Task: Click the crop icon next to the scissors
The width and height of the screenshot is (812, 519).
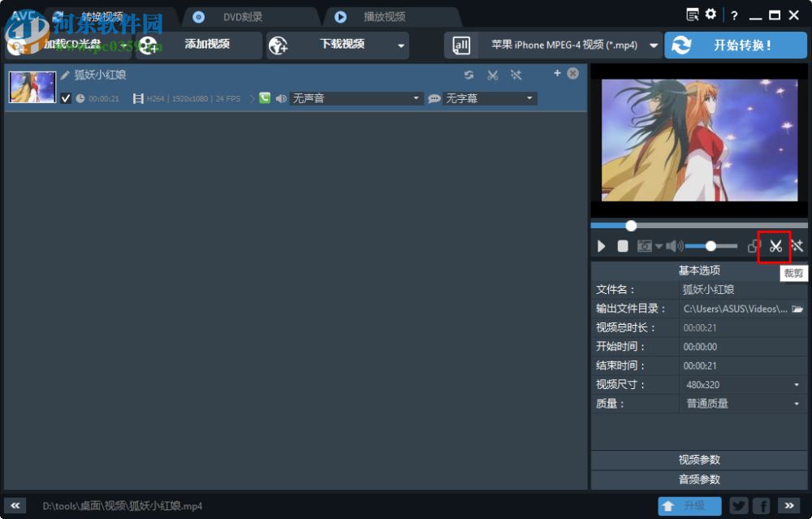Action: (x=753, y=245)
